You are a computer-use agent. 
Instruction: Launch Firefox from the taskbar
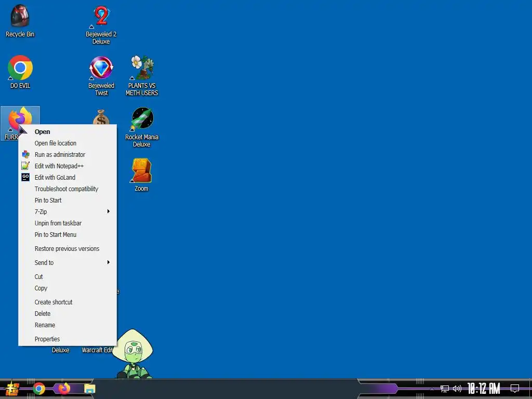[x=64, y=389]
